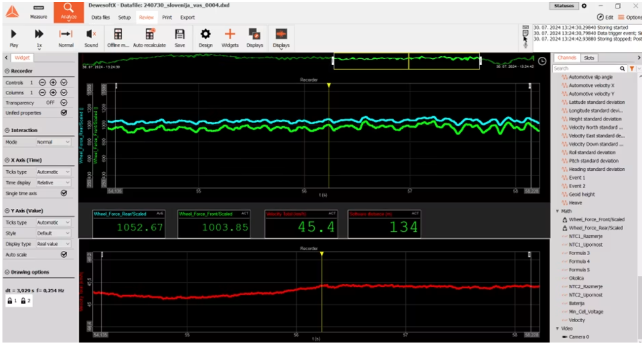Collapse the Math channel group

558,211
